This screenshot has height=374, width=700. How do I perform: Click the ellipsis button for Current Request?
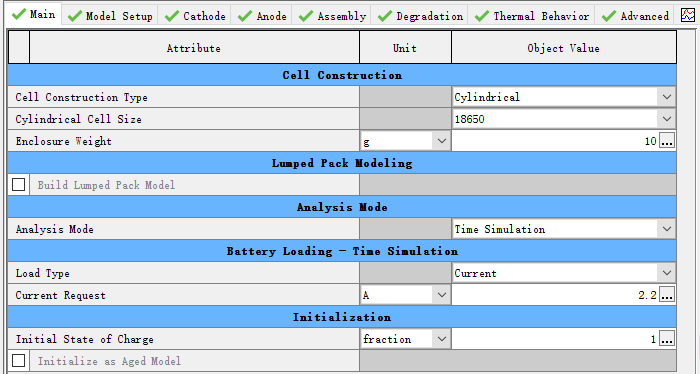click(x=667, y=295)
